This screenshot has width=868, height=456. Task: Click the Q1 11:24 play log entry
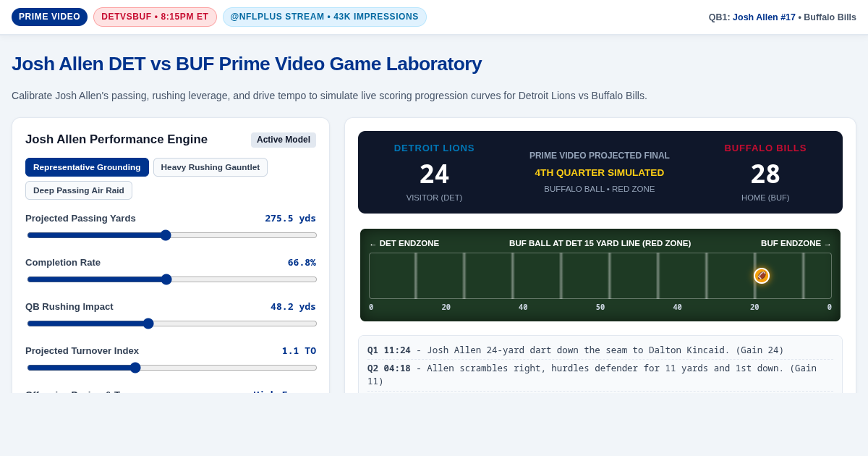600,350
